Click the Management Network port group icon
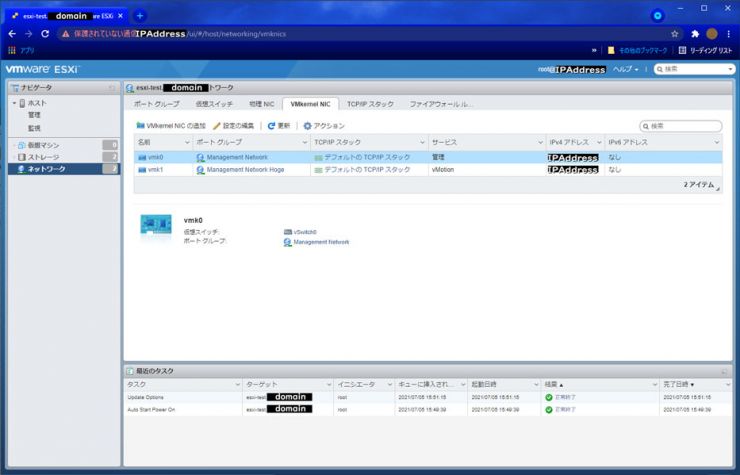The image size is (740, 475). (x=201, y=157)
